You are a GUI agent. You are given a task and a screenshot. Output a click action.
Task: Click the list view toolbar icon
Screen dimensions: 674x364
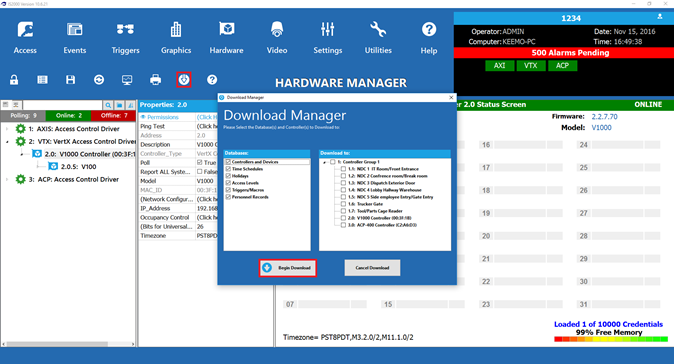click(42, 80)
